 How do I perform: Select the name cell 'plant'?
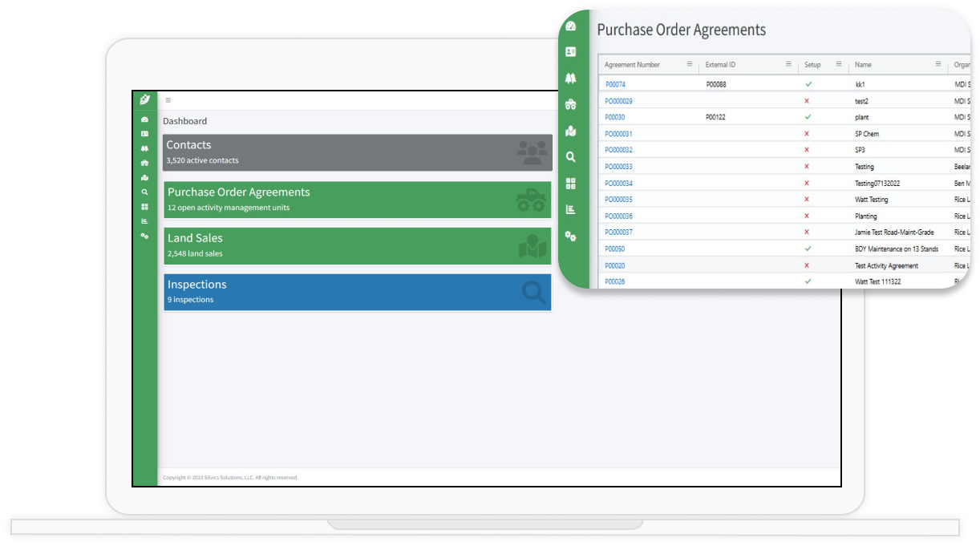(862, 117)
